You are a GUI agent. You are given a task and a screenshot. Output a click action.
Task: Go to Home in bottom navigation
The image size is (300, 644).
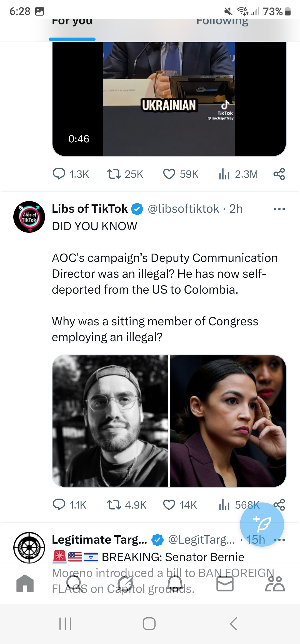click(25, 583)
